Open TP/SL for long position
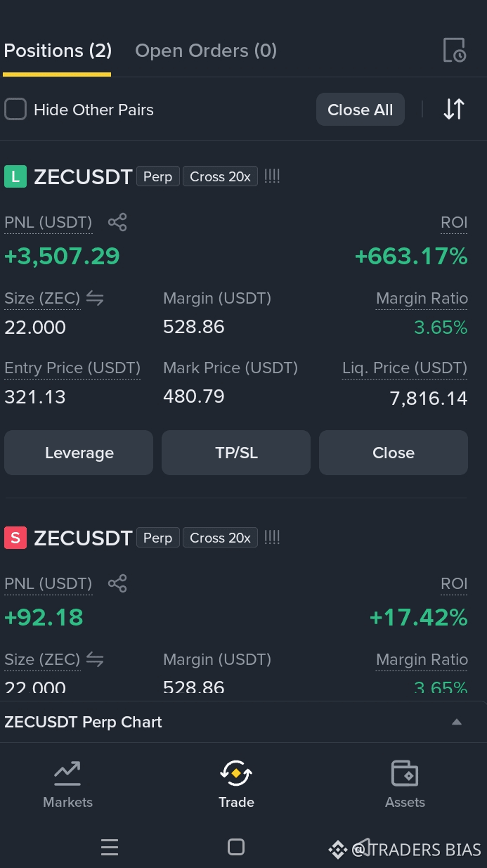 (236, 453)
